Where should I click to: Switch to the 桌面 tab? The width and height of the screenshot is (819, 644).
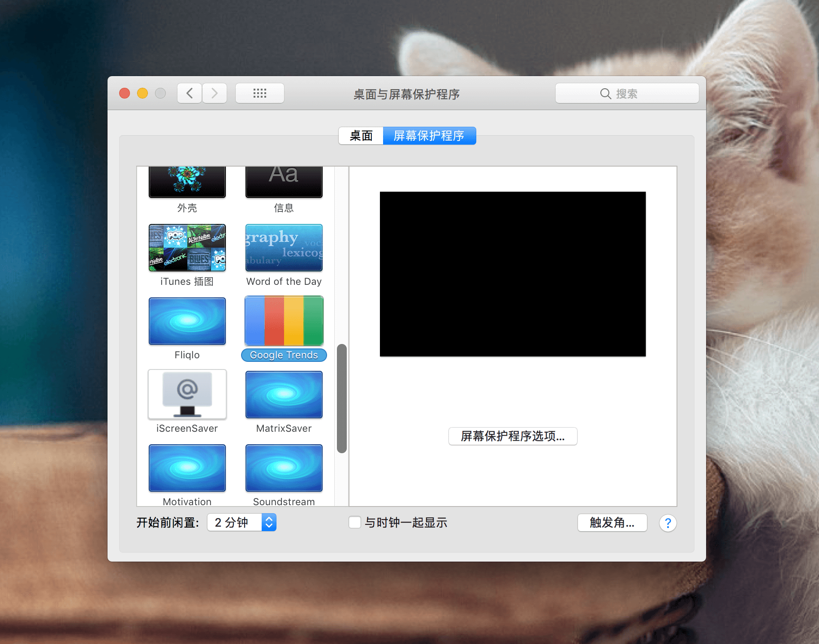click(x=361, y=136)
